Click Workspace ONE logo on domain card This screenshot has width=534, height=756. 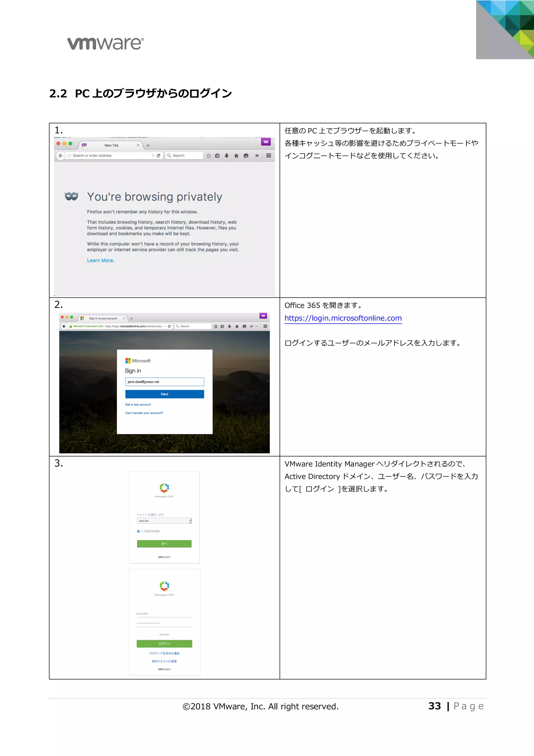164,490
